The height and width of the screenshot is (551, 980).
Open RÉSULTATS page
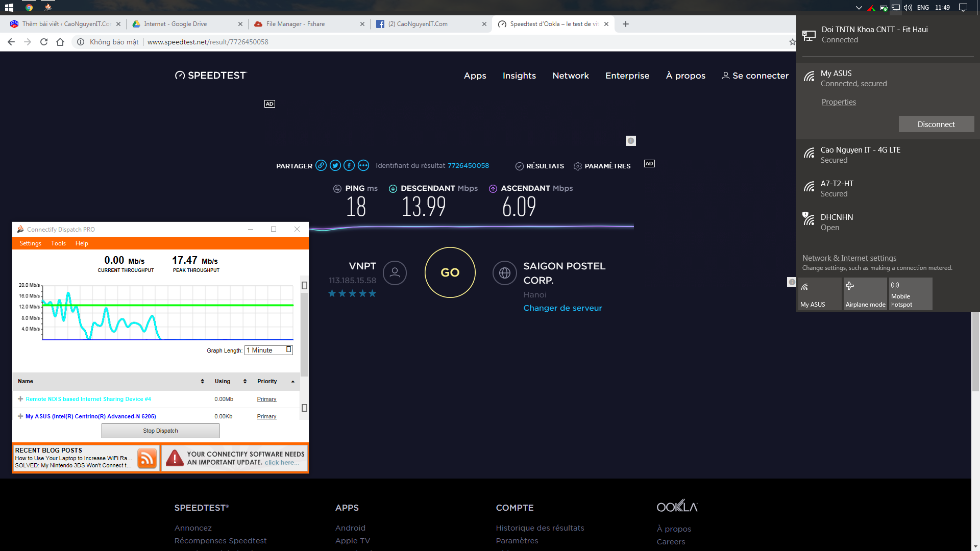540,166
